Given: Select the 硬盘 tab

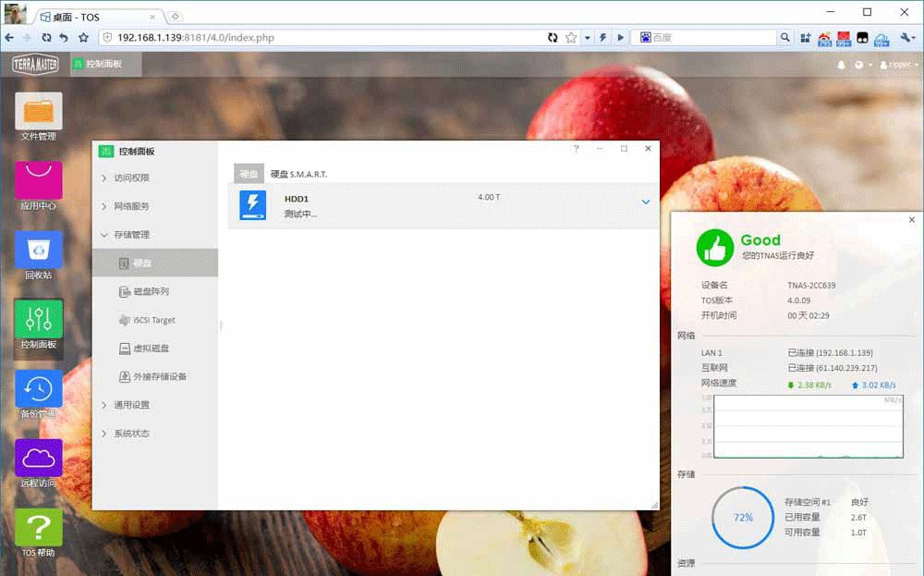Looking at the screenshot, I should (249, 174).
